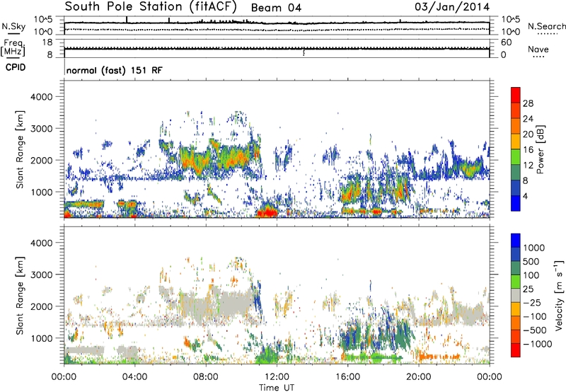
Task: Pick the gray segment of Velocity colorbar
Action: (516, 295)
